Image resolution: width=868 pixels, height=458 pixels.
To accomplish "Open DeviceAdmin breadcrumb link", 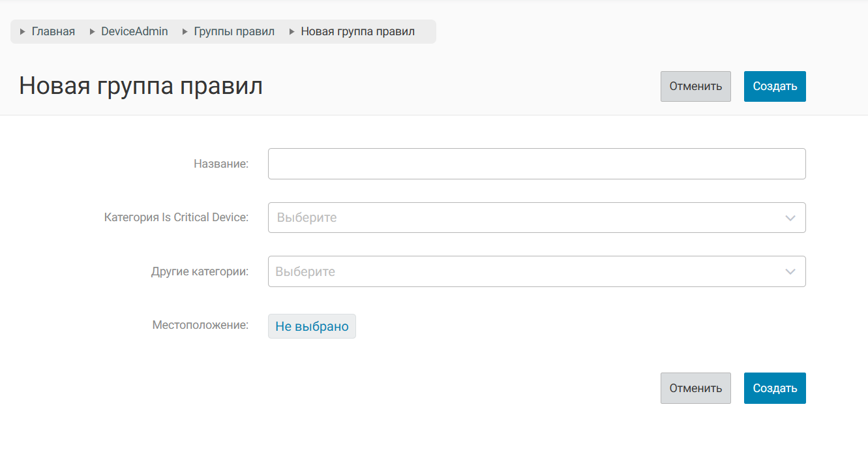I will (134, 31).
